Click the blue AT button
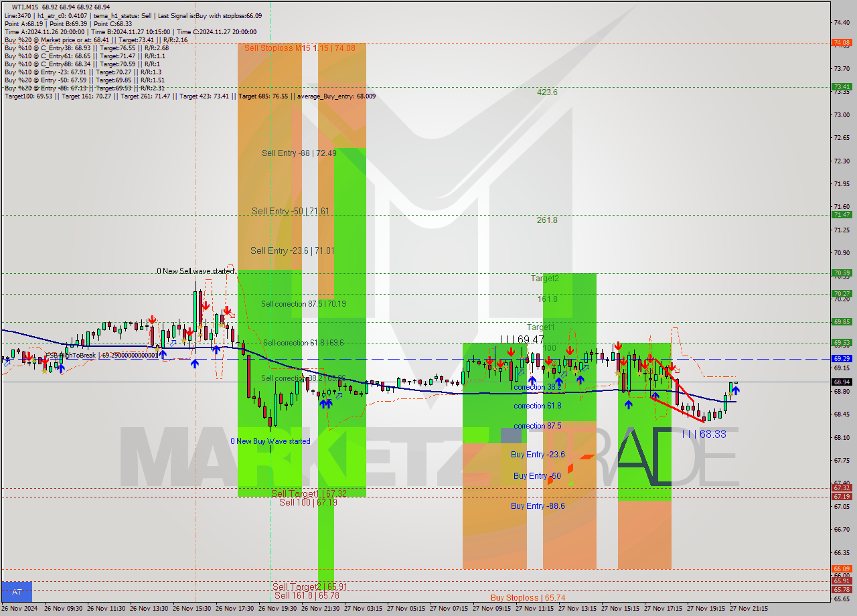The height and width of the screenshot is (616, 857). point(17,592)
